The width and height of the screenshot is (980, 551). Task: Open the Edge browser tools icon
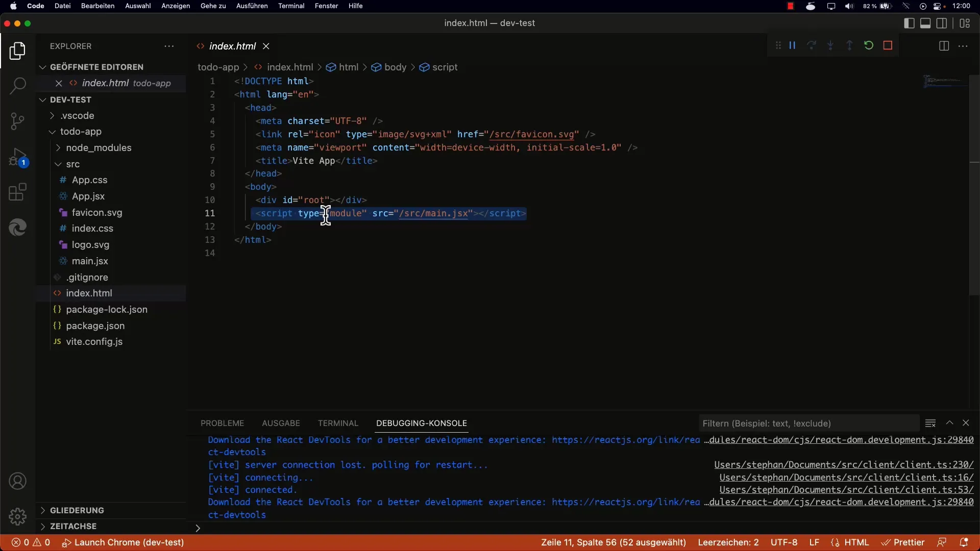pyautogui.click(x=17, y=228)
